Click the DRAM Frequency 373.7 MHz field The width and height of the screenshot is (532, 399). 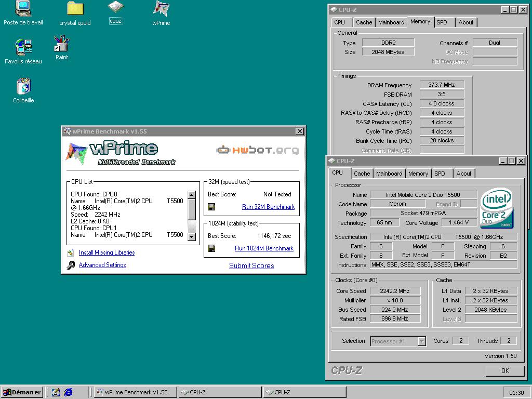pyautogui.click(x=442, y=85)
